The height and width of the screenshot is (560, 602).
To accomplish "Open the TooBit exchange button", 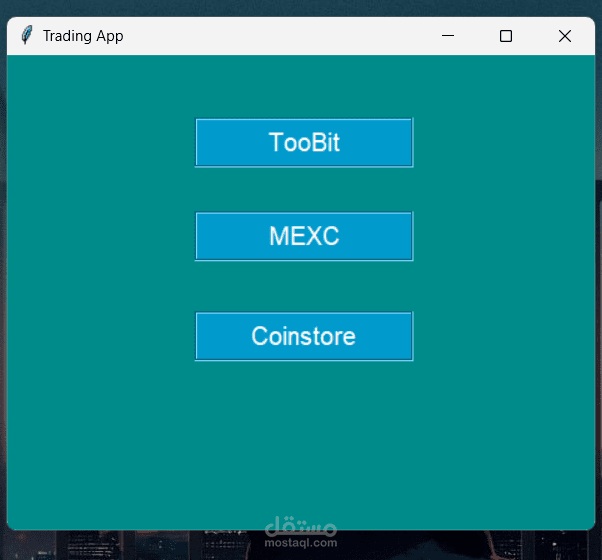I will click(304, 142).
